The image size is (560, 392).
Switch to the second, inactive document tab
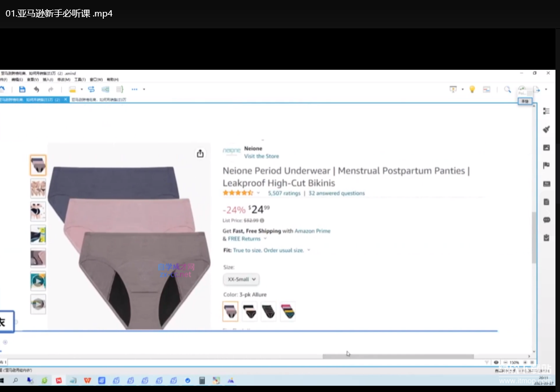click(x=99, y=100)
